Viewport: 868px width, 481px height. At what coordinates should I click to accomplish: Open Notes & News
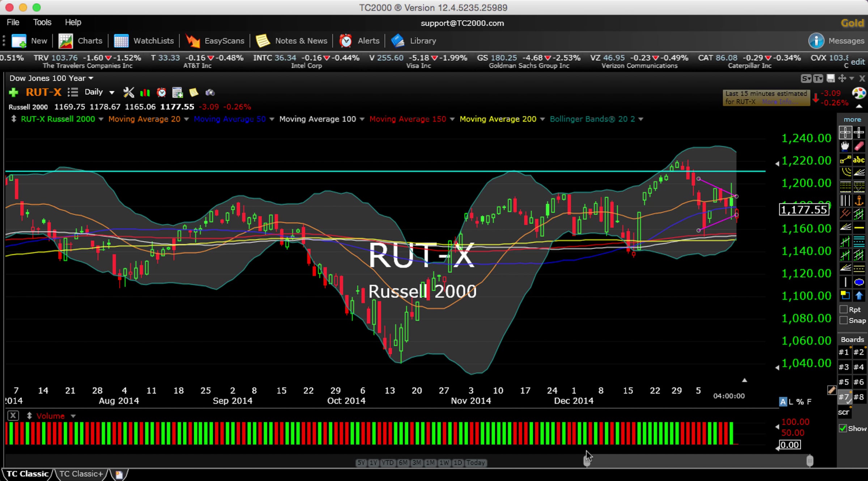[292, 41]
